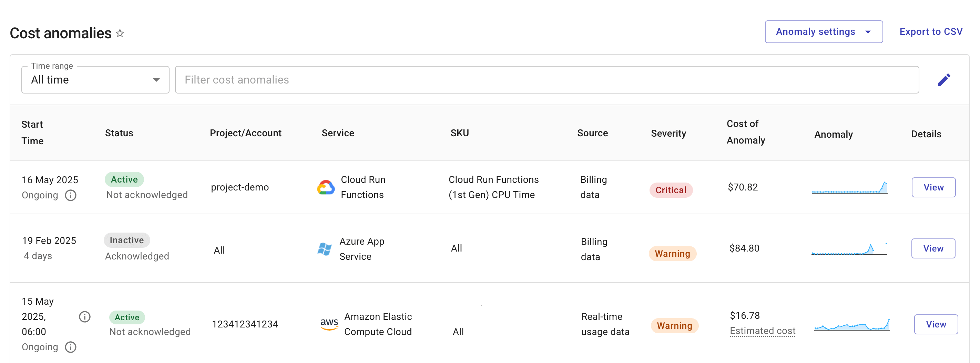Type in the Filter cost anomalies field
980x363 pixels.
coord(546,80)
